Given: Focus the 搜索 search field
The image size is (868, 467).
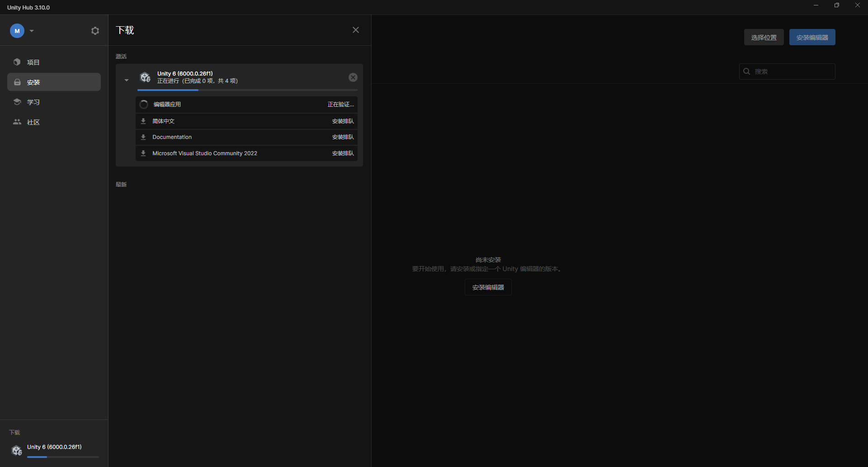Looking at the screenshot, I should click(x=787, y=71).
